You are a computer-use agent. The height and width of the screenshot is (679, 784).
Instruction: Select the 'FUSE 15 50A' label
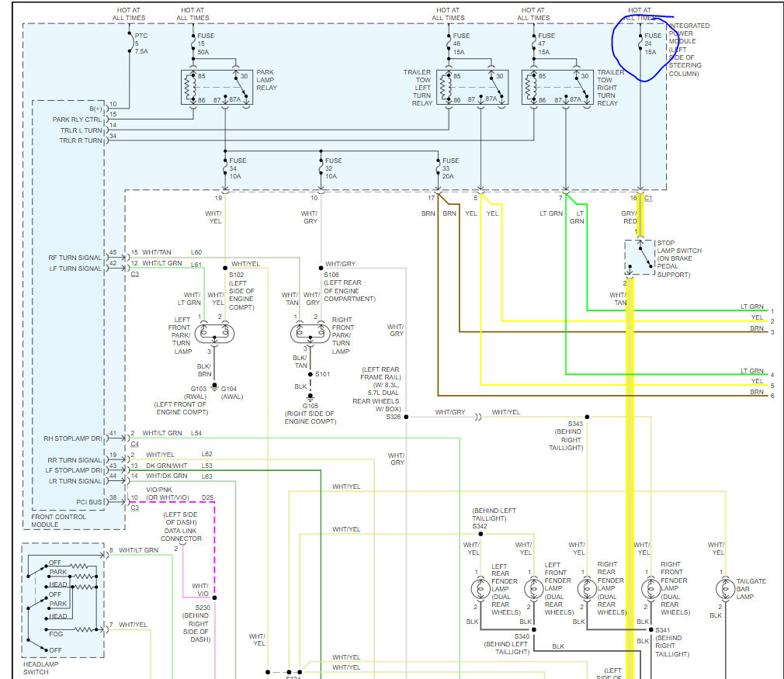click(205, 43)
